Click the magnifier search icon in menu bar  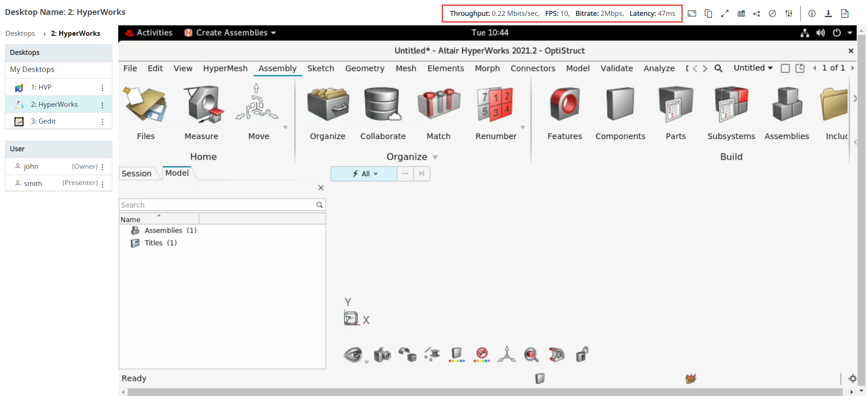(719, 68)
